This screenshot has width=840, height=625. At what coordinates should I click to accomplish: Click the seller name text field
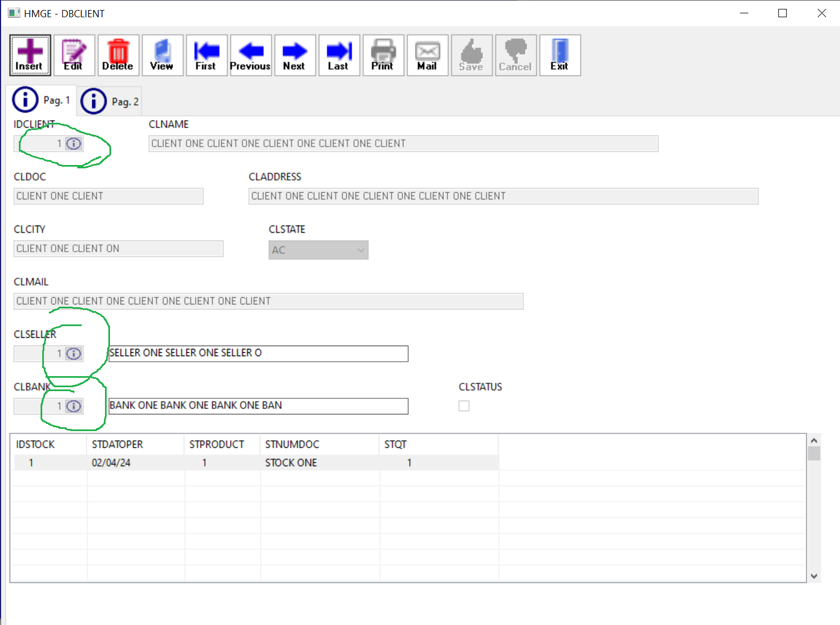coord(258,353)
